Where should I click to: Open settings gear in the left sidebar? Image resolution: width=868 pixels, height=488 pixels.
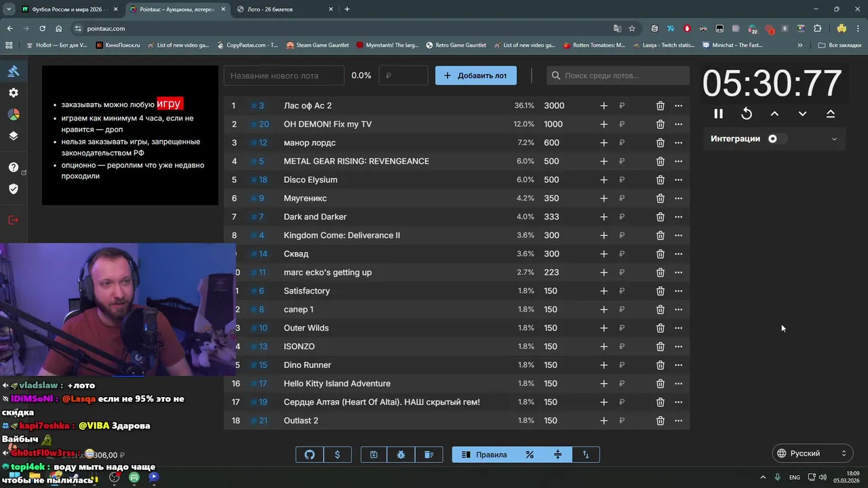(x=14, y=93)
